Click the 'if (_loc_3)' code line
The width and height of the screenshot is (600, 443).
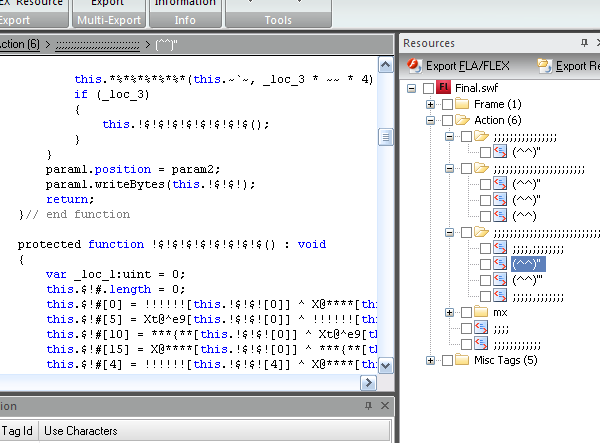coord(111,94)
